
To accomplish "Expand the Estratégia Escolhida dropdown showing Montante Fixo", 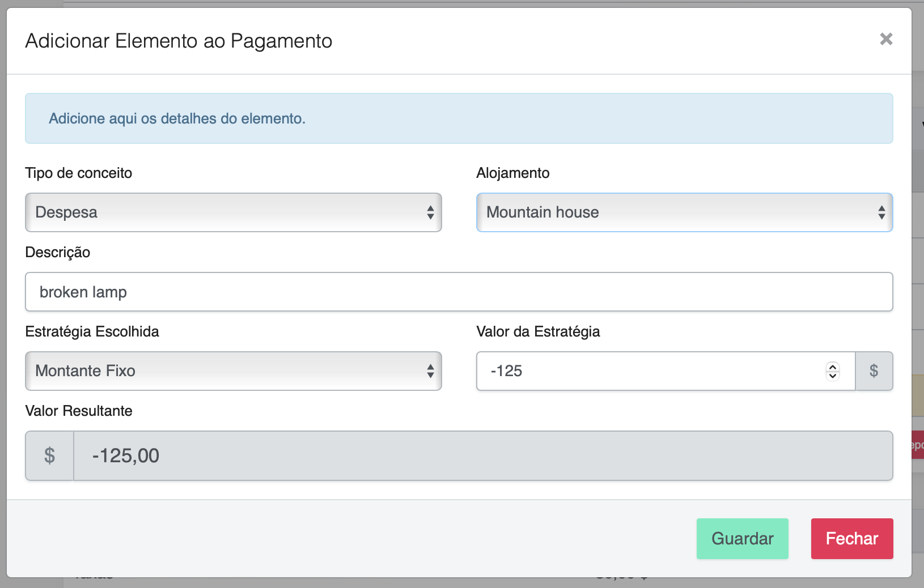I will click(233, 371).
